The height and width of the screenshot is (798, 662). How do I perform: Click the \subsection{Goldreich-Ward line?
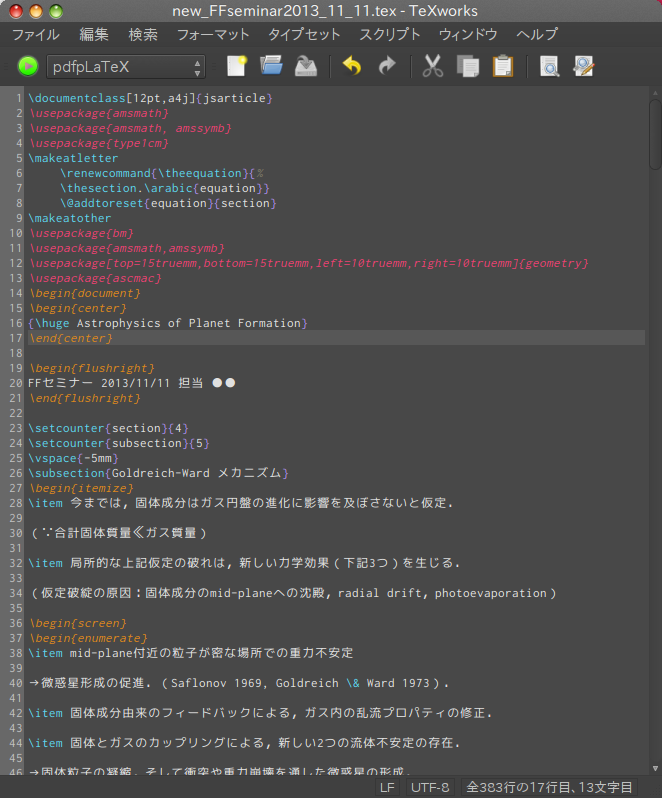pos(158,473)
